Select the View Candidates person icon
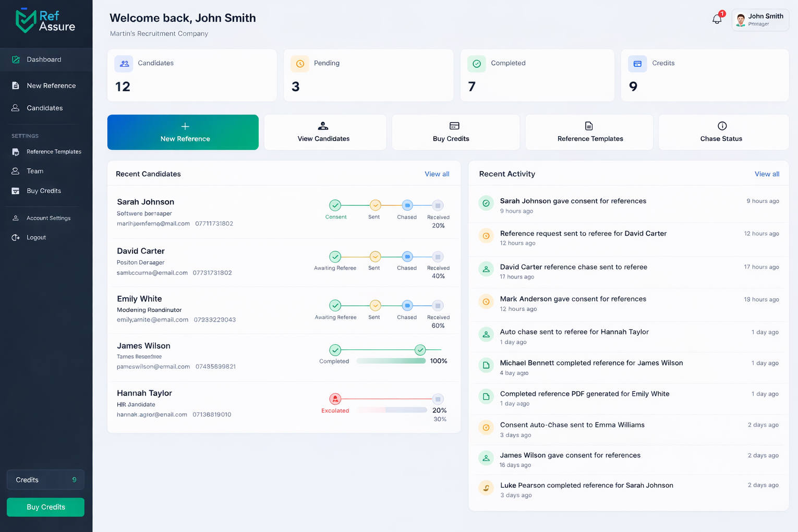Screen dimensions: 798x532 click(323, 126)
